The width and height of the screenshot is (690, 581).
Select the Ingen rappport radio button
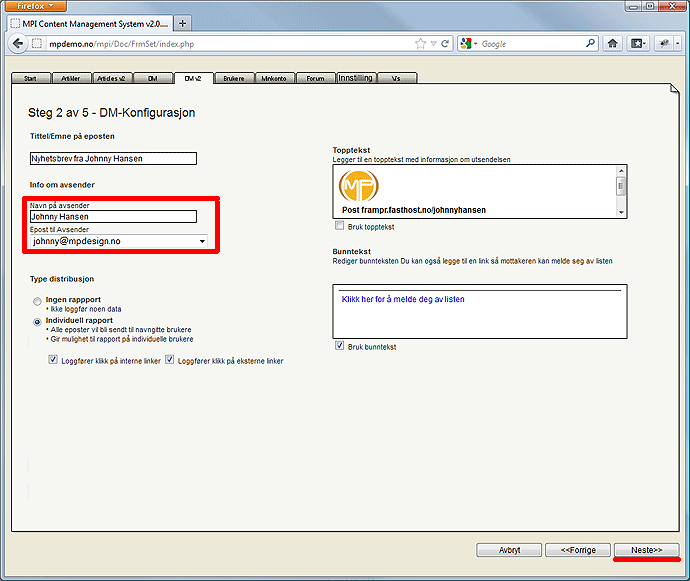coord(37,302)
